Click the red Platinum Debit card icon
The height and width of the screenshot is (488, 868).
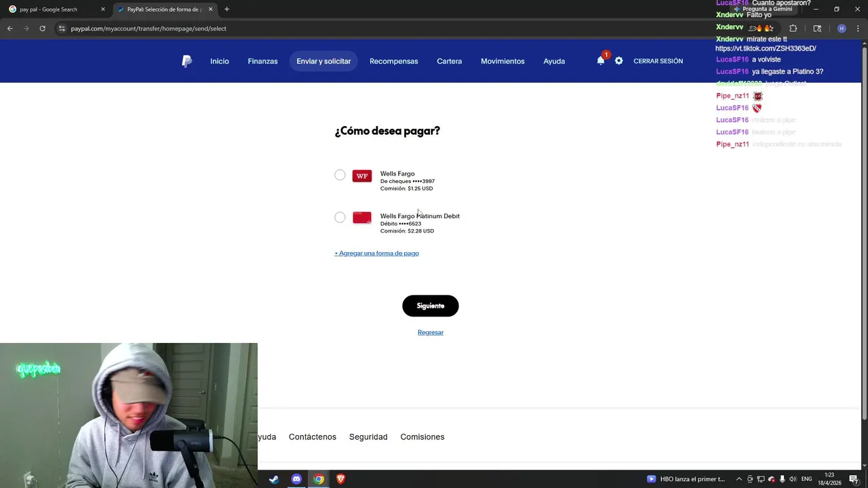(x=362, y=218)
